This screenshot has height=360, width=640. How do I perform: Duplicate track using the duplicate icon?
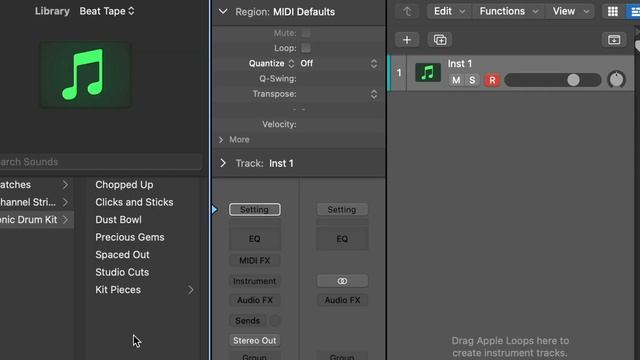coord(440,40)
